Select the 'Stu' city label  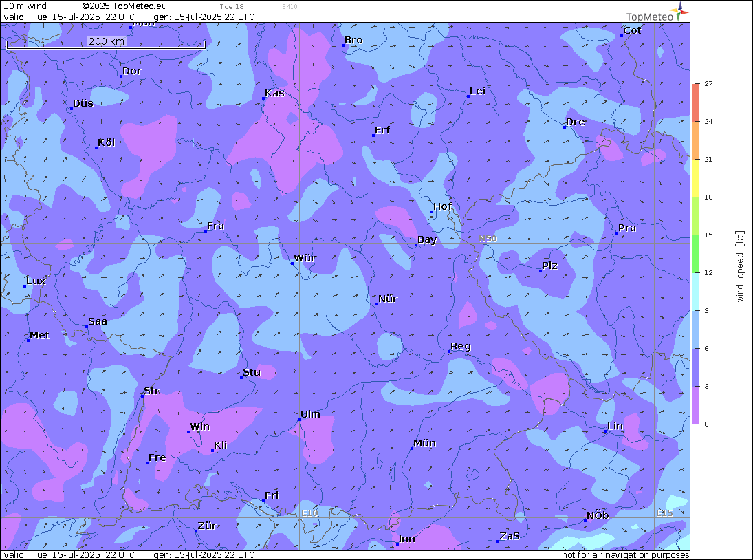252,372
